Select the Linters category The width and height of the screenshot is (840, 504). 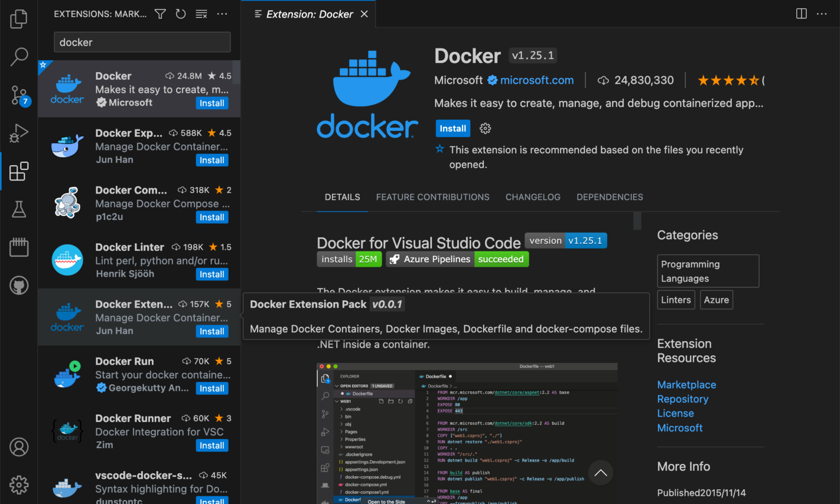[676, 300]
